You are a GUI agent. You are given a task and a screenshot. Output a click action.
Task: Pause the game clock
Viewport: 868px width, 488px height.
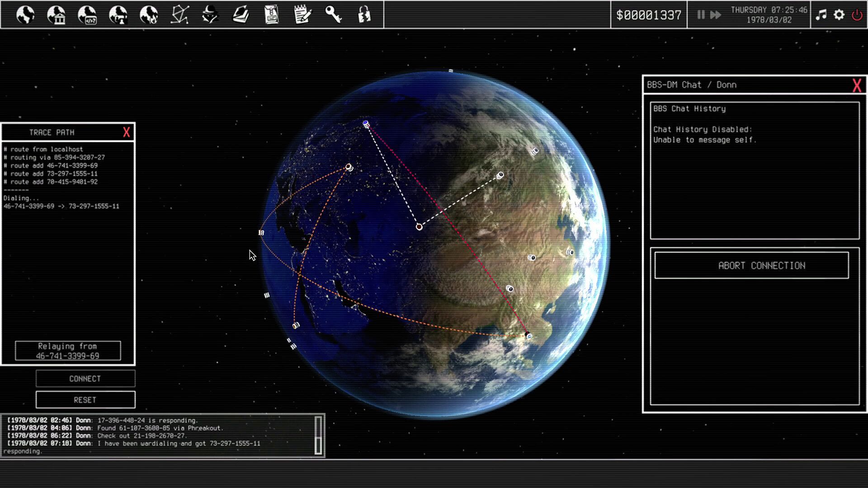coord(701,15)
